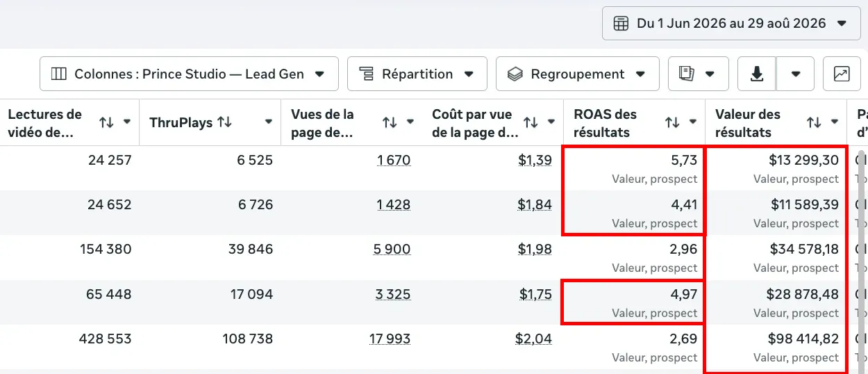
Task: Select the 4,97 ROAS value
Action: (x=684, y=295)
